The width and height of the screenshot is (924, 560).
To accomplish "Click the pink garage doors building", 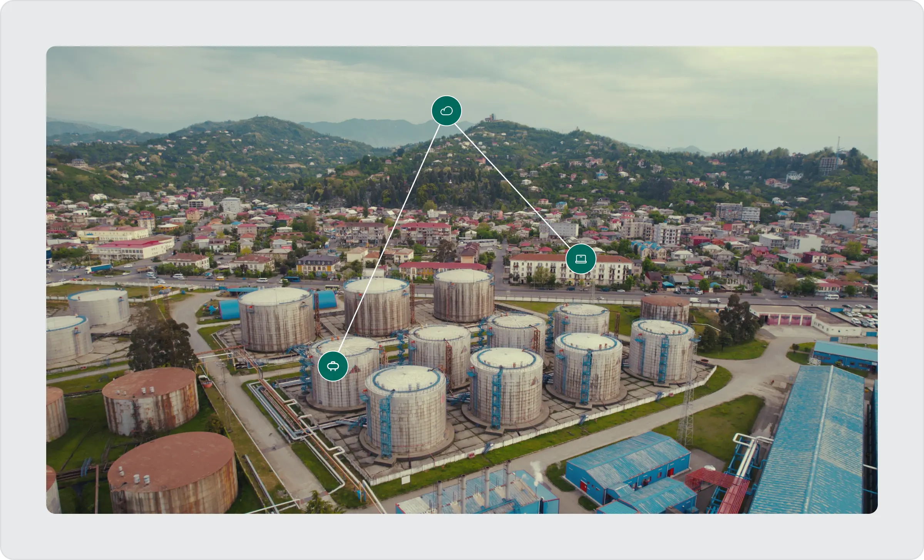I will (x=789, y=319).
